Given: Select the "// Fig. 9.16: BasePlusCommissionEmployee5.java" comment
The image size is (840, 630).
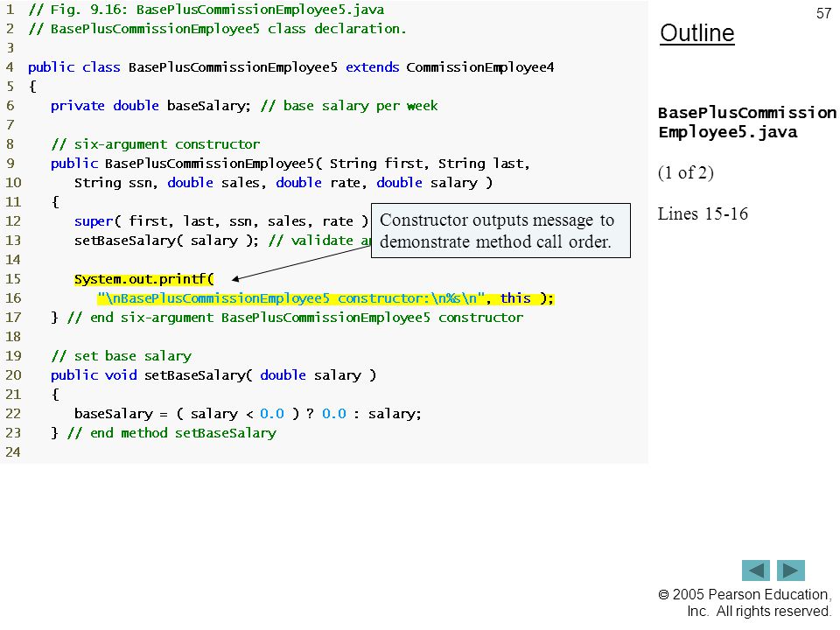Looking at the screenshot, I should tap(206, 10).
